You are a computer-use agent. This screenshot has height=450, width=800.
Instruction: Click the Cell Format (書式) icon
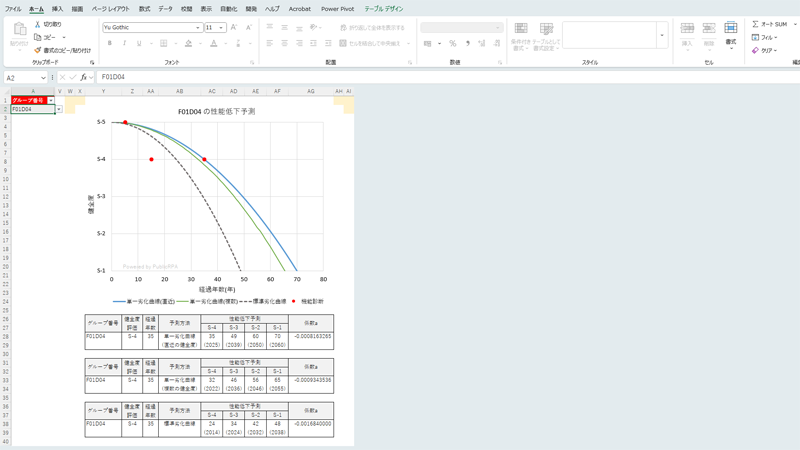coord(731,32)
